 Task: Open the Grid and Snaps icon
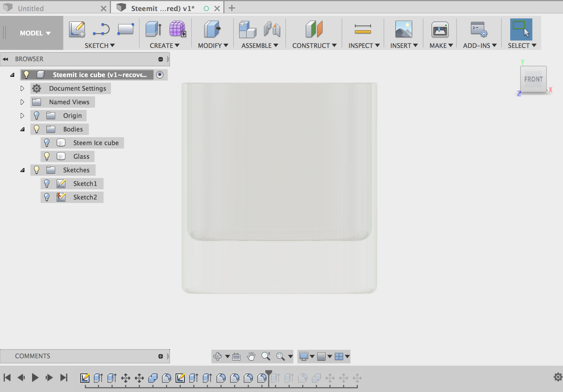pyautogui.click(x=321, y=356)
